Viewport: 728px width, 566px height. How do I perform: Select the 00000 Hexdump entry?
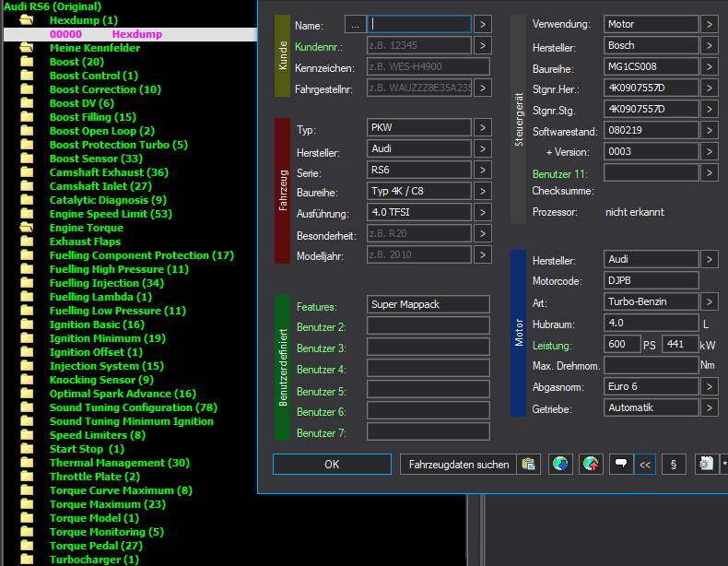pyautogui.click(x=130, y=34)
